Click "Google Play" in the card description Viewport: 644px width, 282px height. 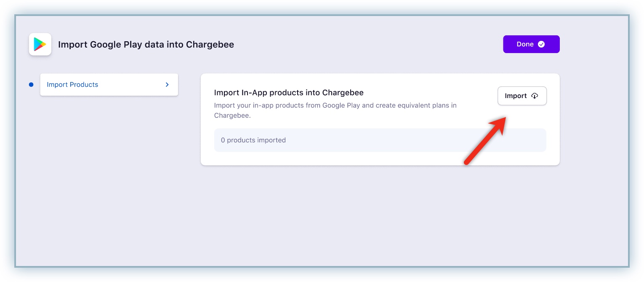coord(341,105)
